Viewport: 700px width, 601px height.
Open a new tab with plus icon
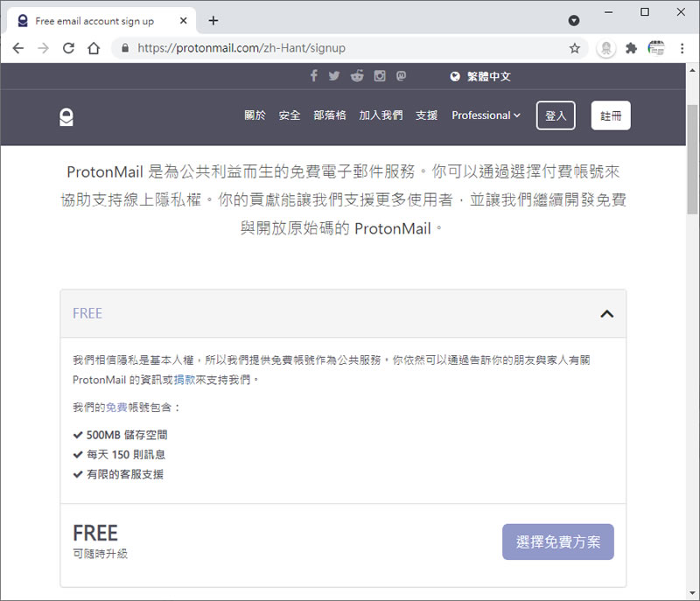213,20
